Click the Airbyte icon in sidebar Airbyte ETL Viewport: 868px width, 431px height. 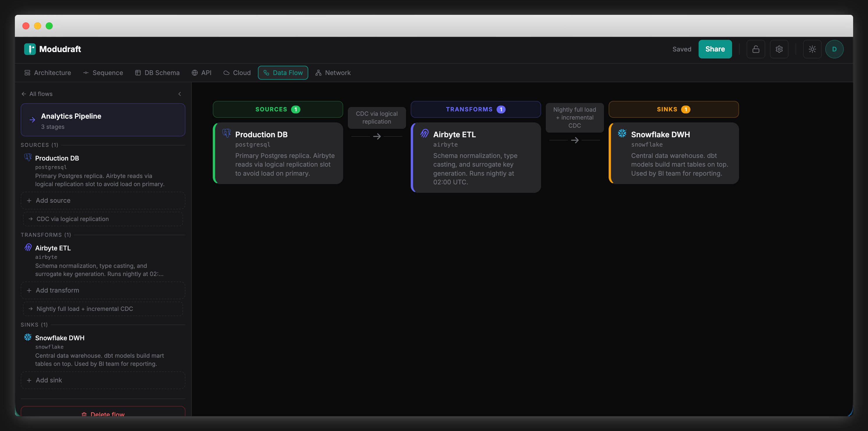click(28, 247)
